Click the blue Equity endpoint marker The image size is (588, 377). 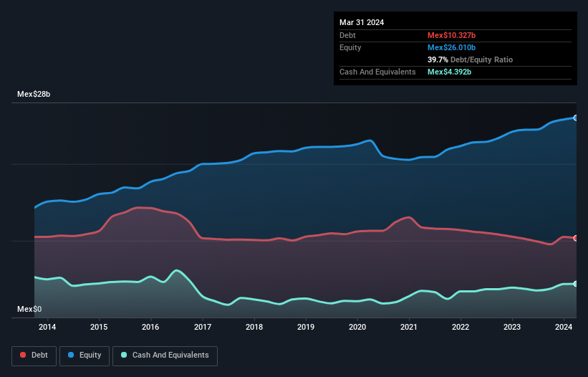[575, 118]
